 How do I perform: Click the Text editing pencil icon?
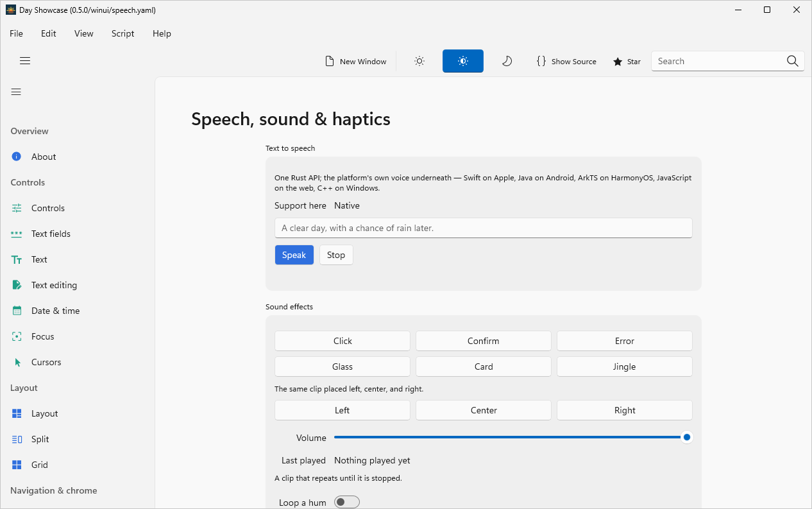(x=17, y=285)
